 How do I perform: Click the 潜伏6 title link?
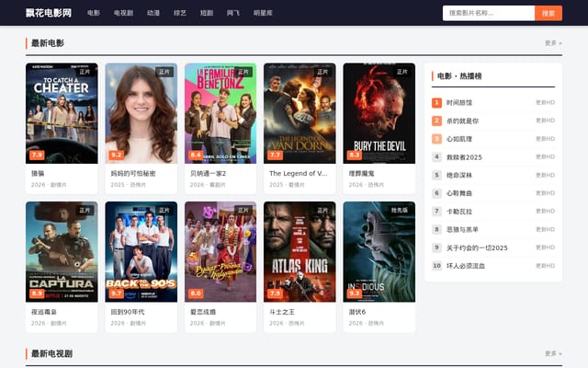point(357,312)
